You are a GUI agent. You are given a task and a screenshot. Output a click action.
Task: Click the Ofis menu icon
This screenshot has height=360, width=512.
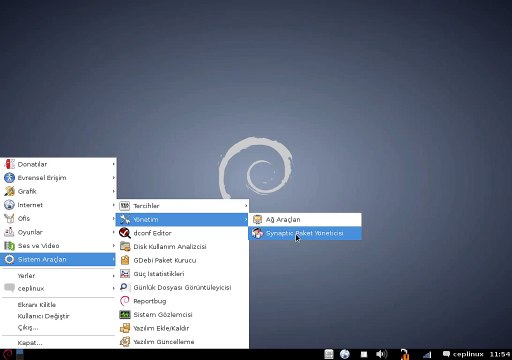coord(9,218)
